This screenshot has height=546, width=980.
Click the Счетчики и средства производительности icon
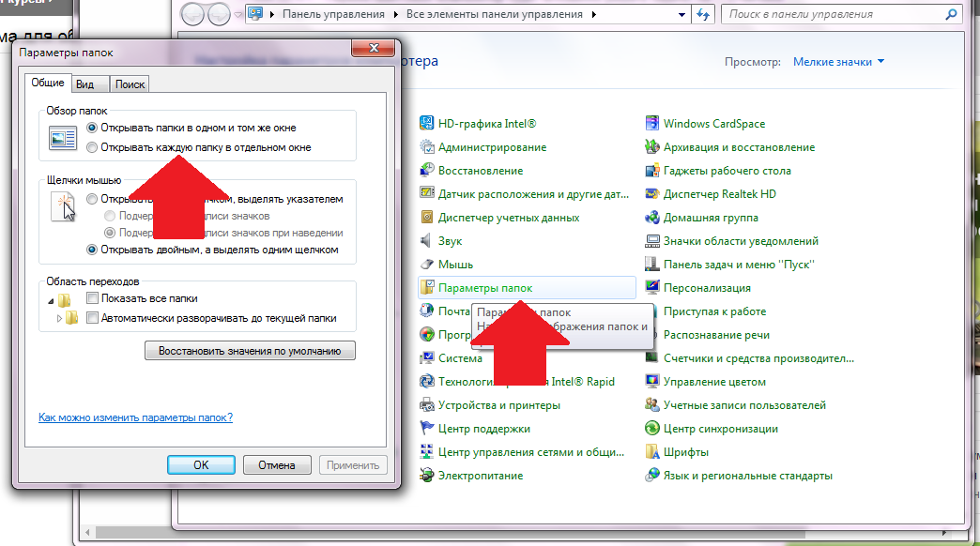(651, 358)
